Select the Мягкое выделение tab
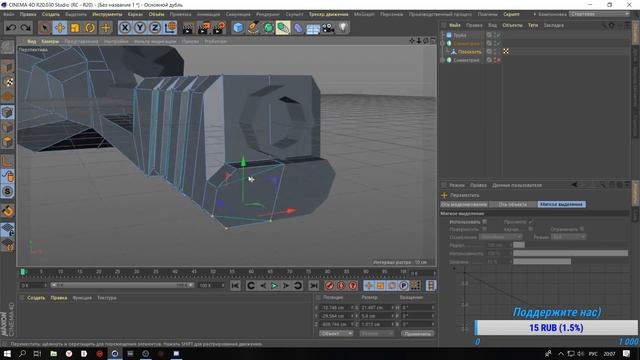Screen dimensions: 640x360 561,204
